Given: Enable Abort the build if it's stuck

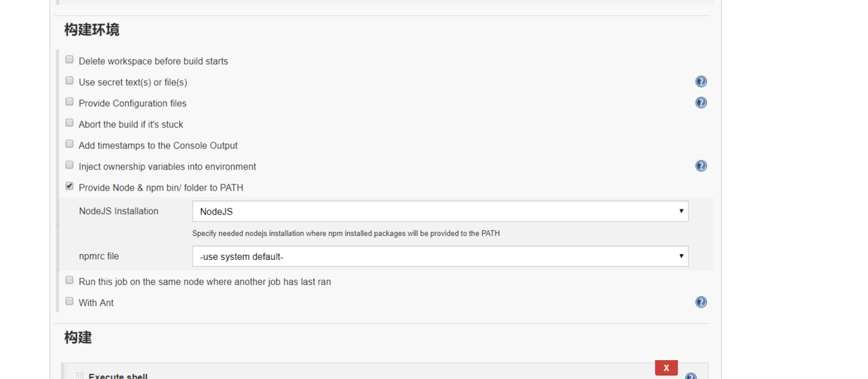Looking at the screenshot, I should [69, 123].
